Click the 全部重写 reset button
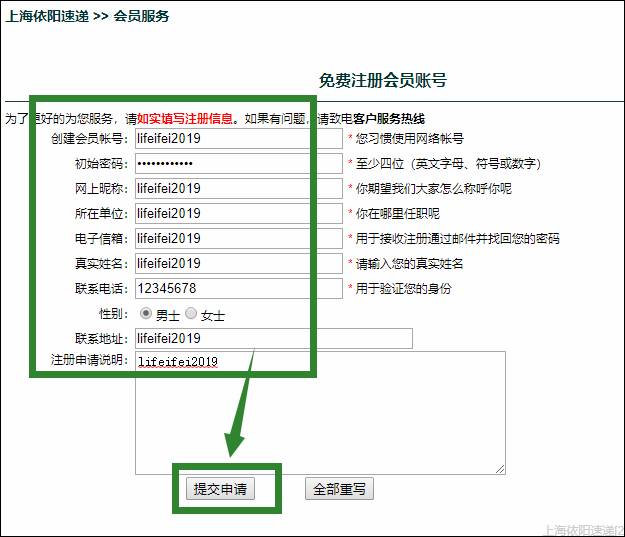The image size is (625, 537). [x=339, y=489]
